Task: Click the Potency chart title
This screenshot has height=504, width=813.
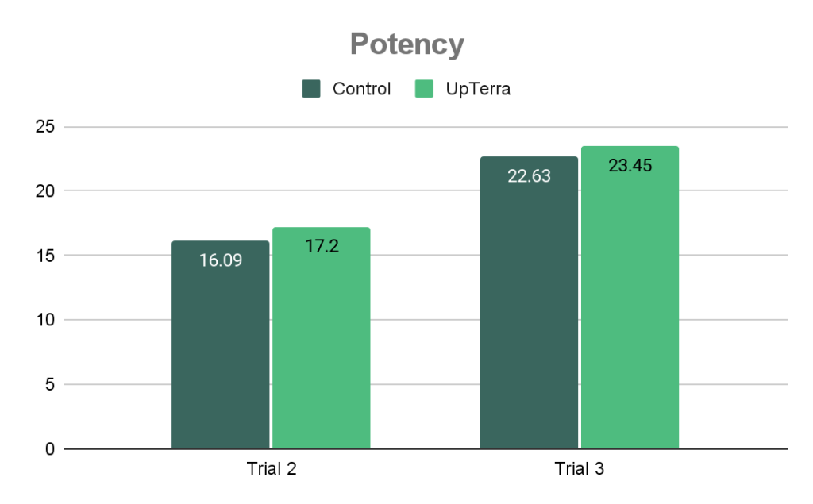Action: (x=406, y=44)
